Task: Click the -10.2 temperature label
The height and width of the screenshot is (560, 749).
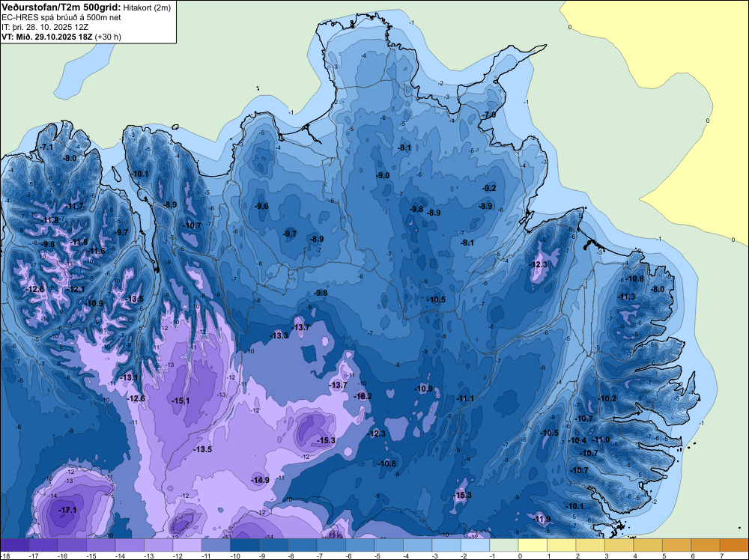Action: click(x=607, y=398)
